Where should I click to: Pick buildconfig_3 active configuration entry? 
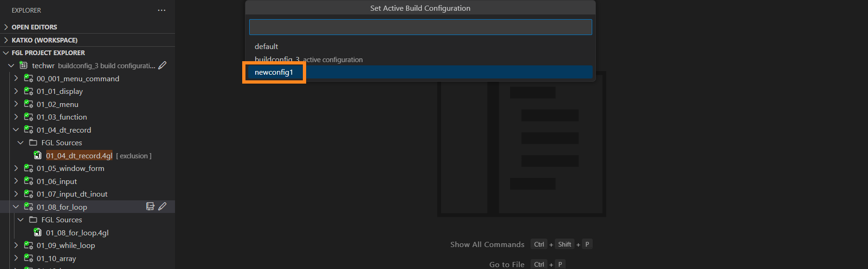308,60
